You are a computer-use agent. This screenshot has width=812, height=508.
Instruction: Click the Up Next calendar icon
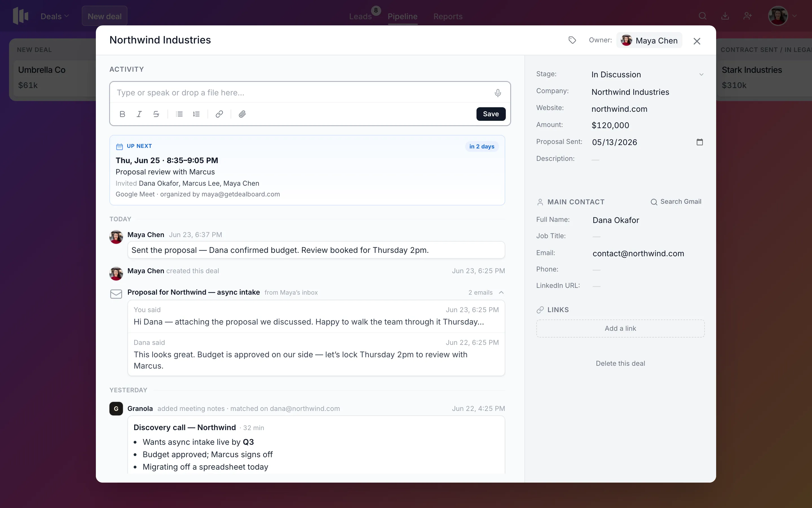click(x=120, y=146)
